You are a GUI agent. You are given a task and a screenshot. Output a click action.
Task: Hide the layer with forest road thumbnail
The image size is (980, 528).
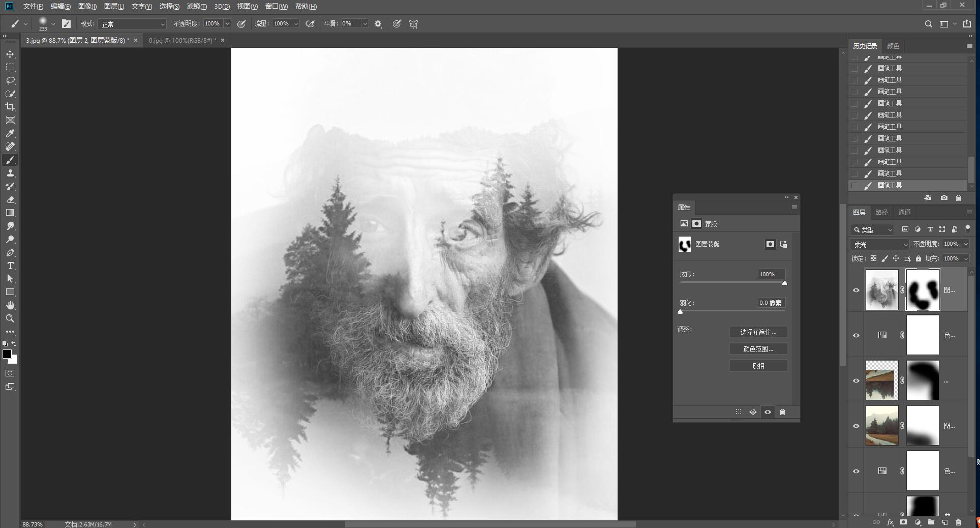pyautogui.click(x=856, y=426)
